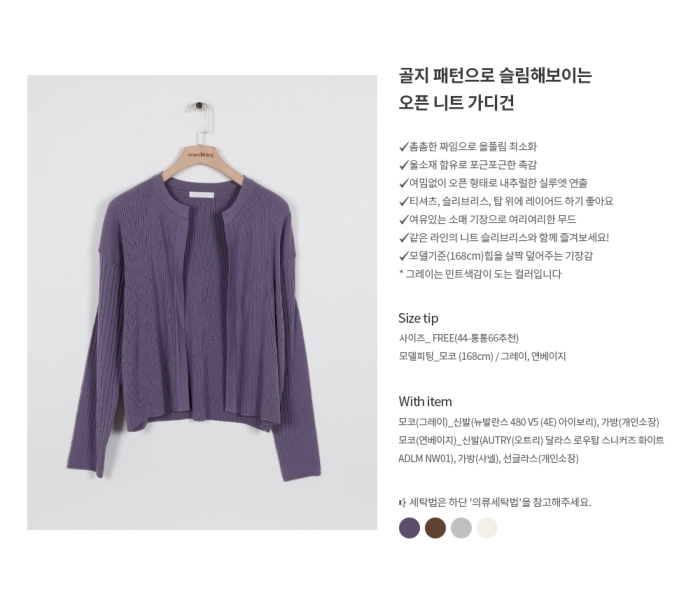The width and height of the screenshot is (700, 605).
Task: Click the checkmark before 같은 라인의 니트 line
Action: click(404, 238)
